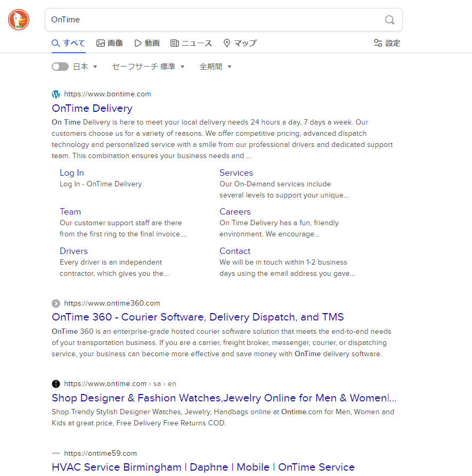Toggle the 日本 region switch
Viewport: 472px width, 476px height.
click(60, 67)
